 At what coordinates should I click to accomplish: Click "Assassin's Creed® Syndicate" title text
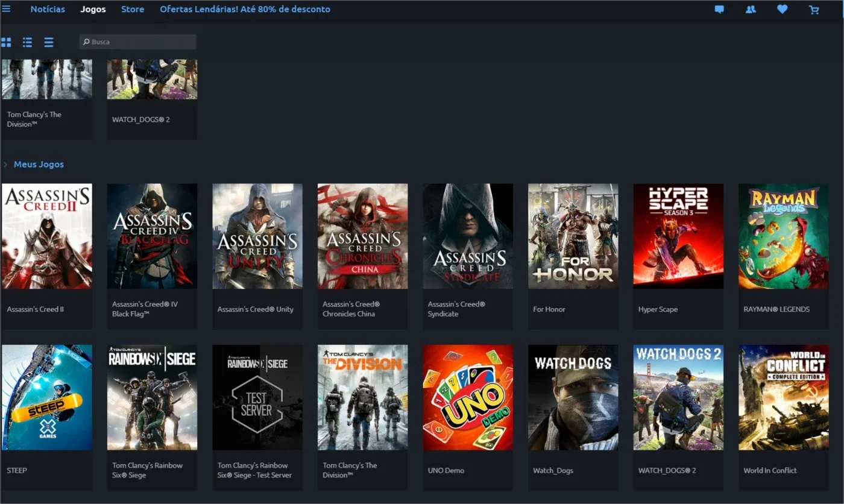(456, 309)
